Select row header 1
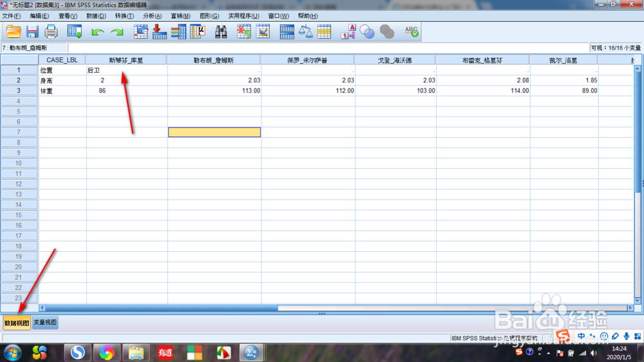The image size is (644, 362). pos(19,70)
